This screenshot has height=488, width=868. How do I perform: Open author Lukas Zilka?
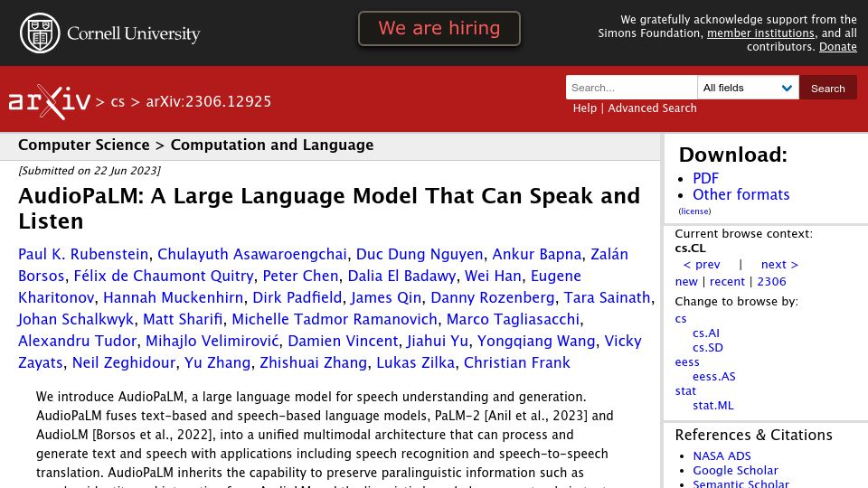[x=415, y=362]
